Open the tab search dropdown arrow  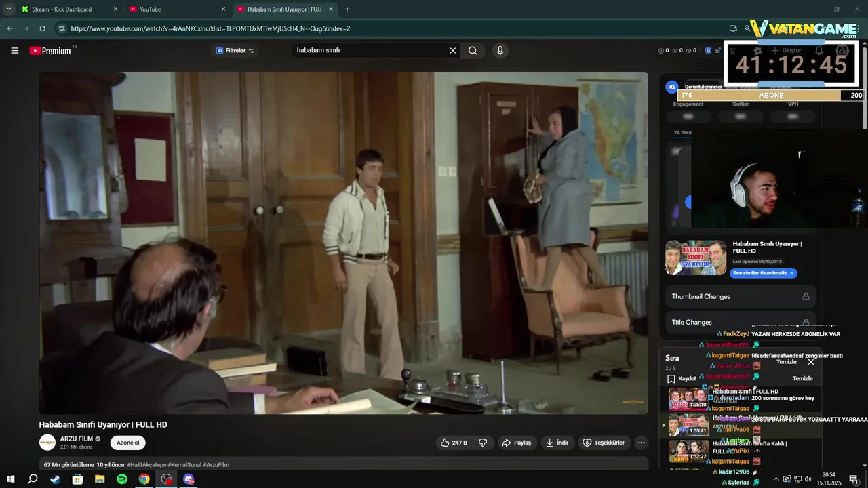pos(9,9)
